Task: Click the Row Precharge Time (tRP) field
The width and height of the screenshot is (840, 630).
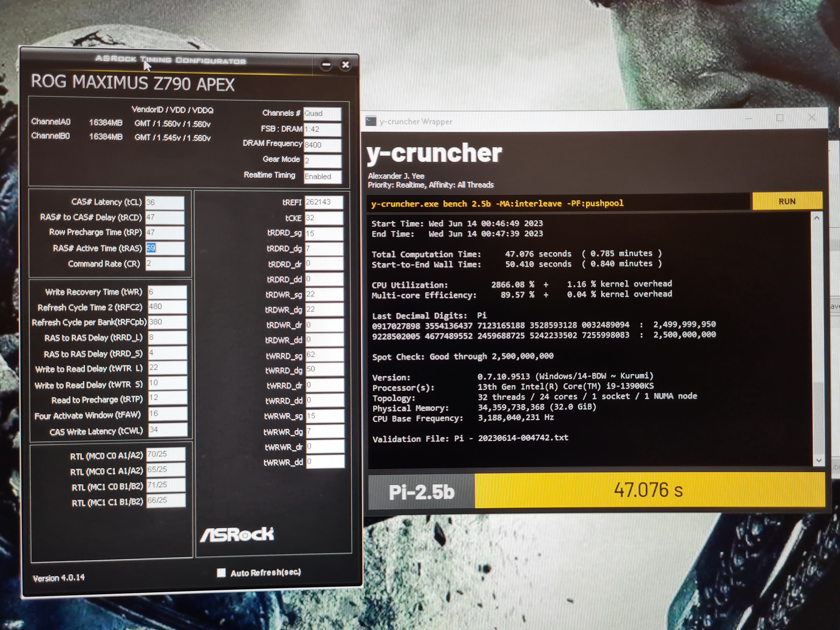Action: coord(165,233)
